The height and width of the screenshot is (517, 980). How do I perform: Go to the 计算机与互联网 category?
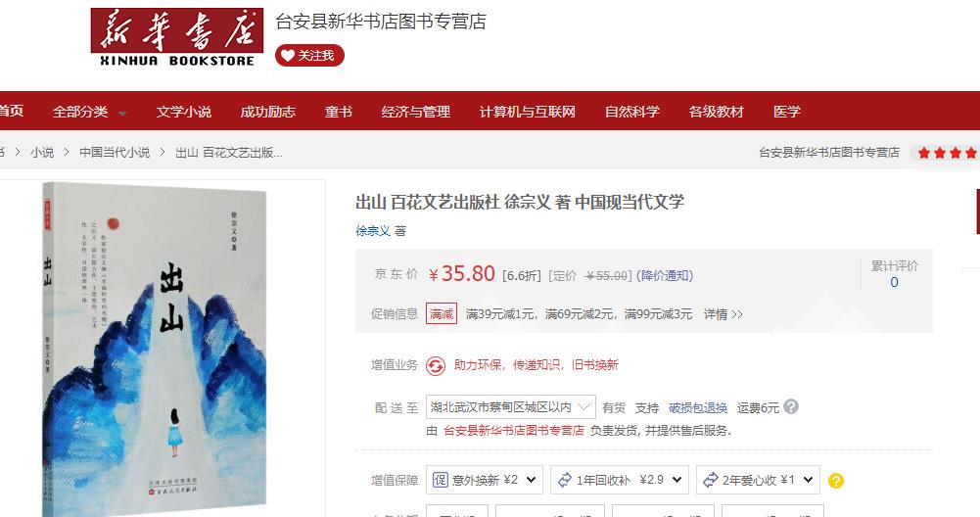(x=527, y=112)
